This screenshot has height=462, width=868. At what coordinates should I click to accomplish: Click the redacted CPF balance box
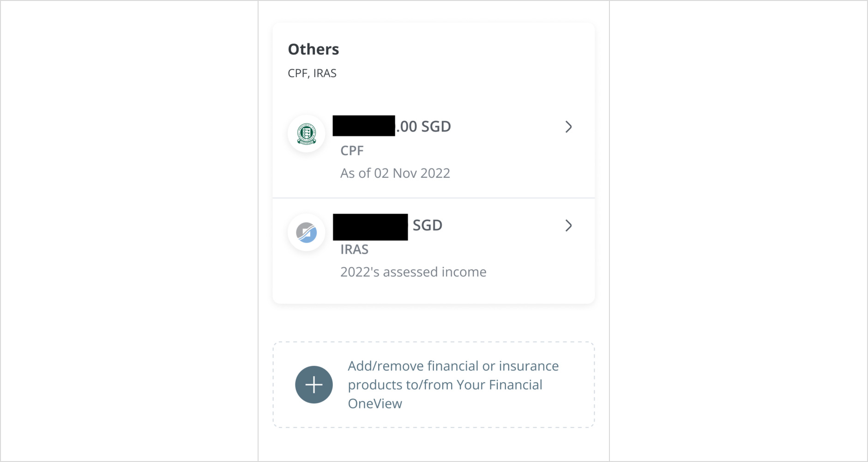[x=364, y=126]
